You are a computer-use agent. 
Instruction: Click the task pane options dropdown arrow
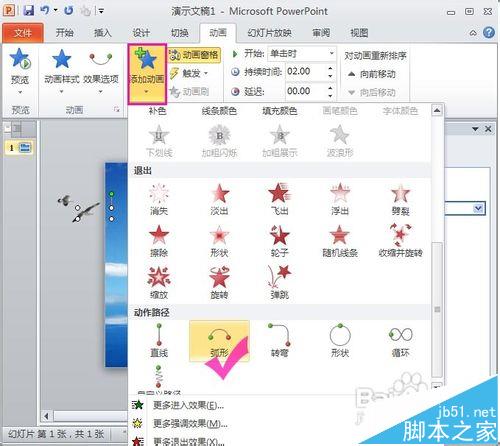click(x=475, y=129)
